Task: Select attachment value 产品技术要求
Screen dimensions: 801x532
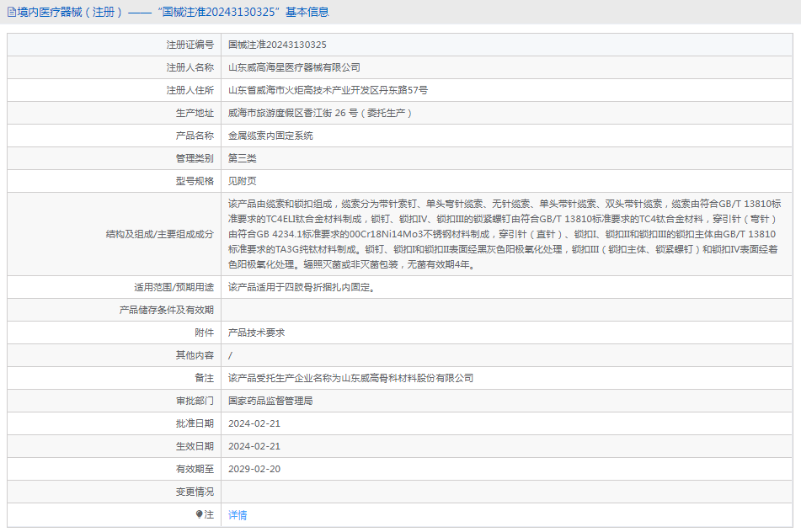Action: coord(256,332)
